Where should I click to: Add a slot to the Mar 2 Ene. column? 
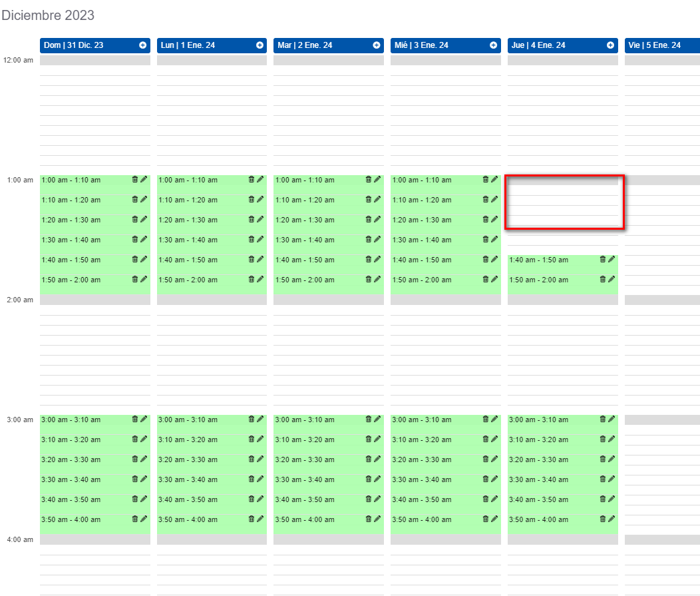point(375,45)
